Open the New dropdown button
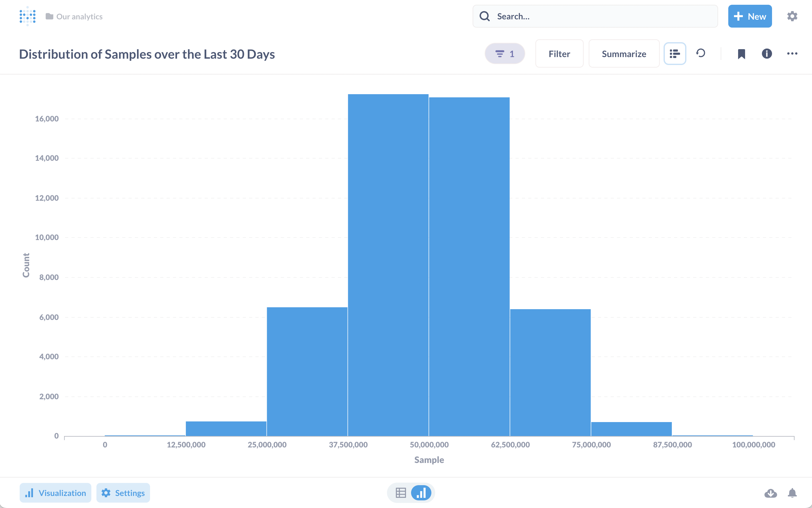Viewport: 812px width, 508px height. click(x=750, y=16)
